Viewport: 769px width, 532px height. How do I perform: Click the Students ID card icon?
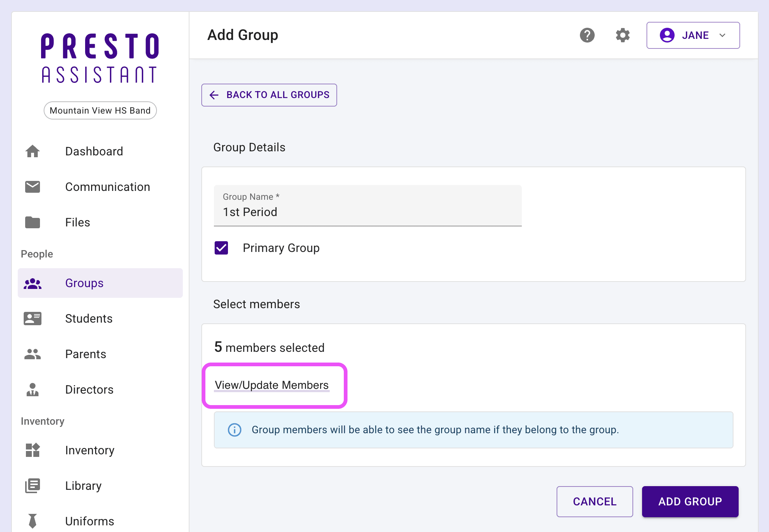point(33,319)
